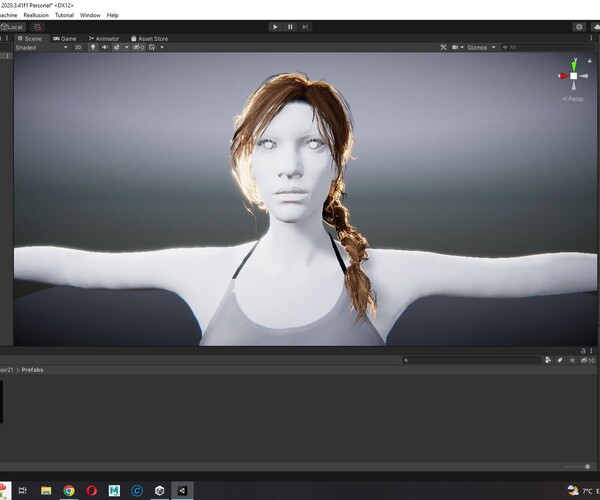600x500 pixels.
Task: Open Opera browser from the taskbar
Action: 91,490
